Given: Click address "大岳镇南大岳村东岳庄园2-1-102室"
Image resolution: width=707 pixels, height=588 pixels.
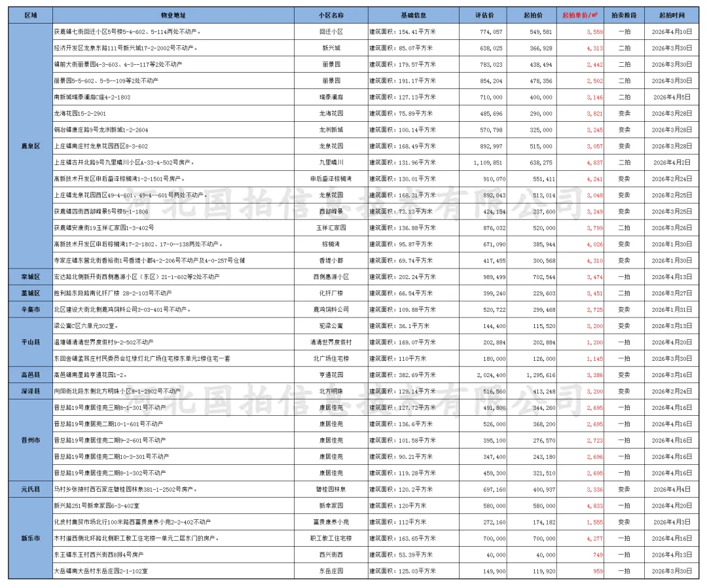Looking at the screenshot, I should click(101, 571).
